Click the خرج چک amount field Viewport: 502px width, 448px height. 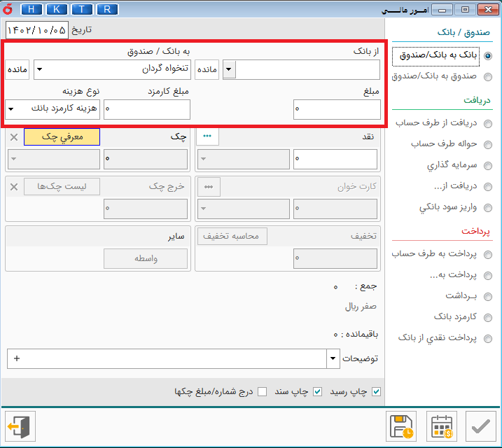pyautogui.click(x=146, y=209)
